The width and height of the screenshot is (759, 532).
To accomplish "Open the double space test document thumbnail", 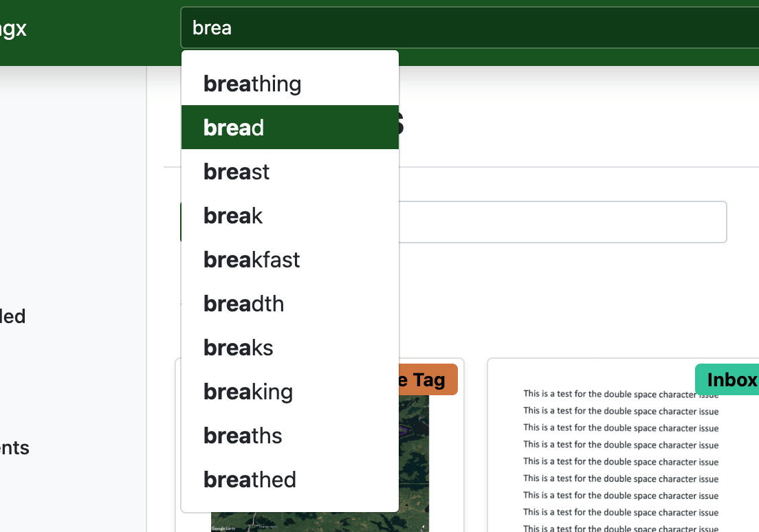I will point(620,461).
